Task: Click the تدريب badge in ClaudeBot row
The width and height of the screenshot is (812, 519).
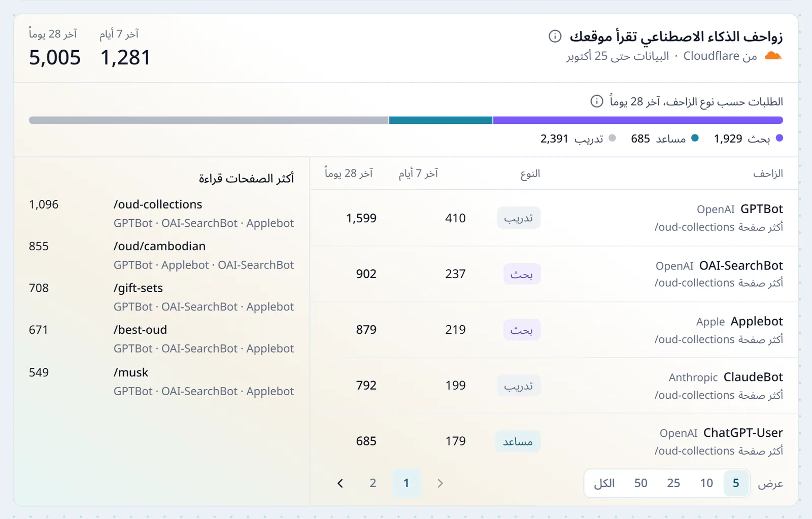Action: click(x=519, y=386)
